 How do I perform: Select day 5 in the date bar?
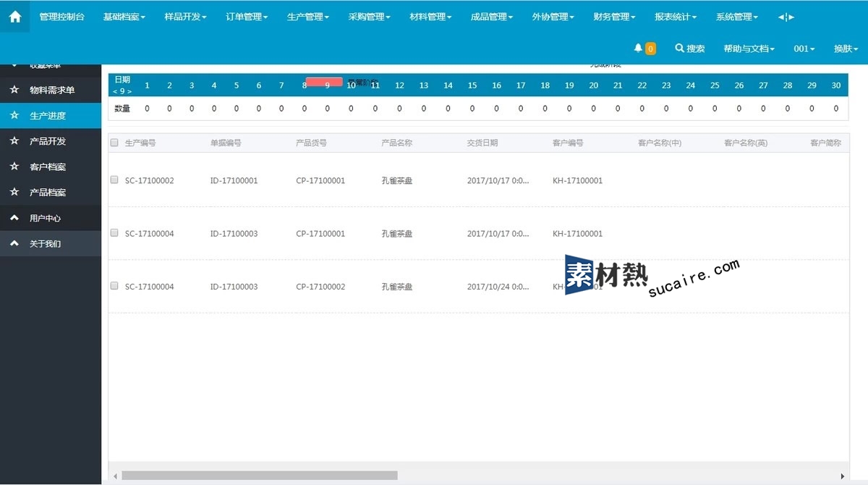point(236,85)
